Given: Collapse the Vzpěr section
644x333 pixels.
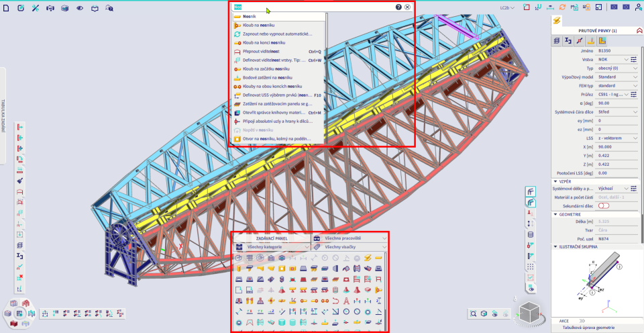Looking at the screenshot, I should (x=555, y=181).
